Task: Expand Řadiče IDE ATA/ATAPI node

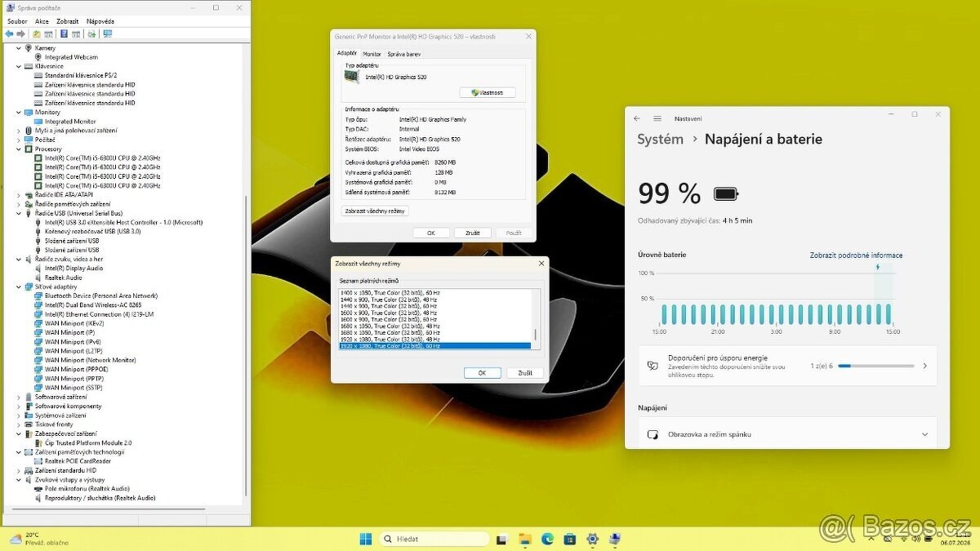Action: [18, 195]
